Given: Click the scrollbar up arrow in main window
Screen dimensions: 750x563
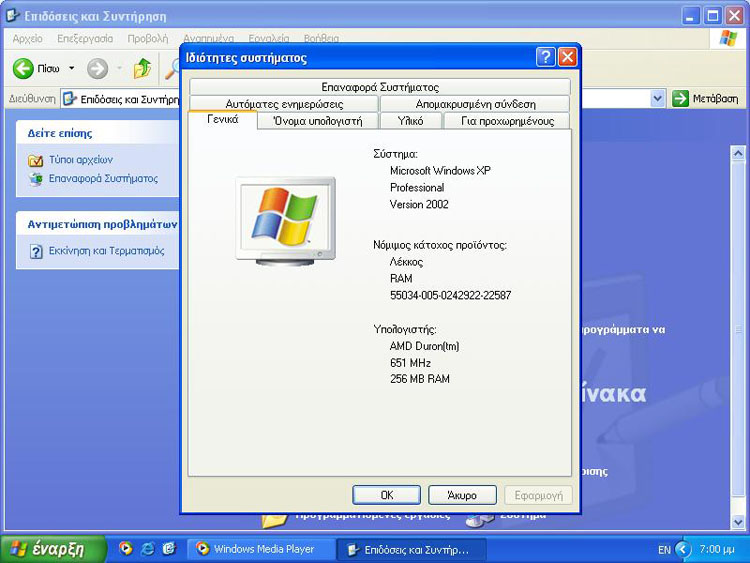Looking at the screenshot, I should coord(738,154).
